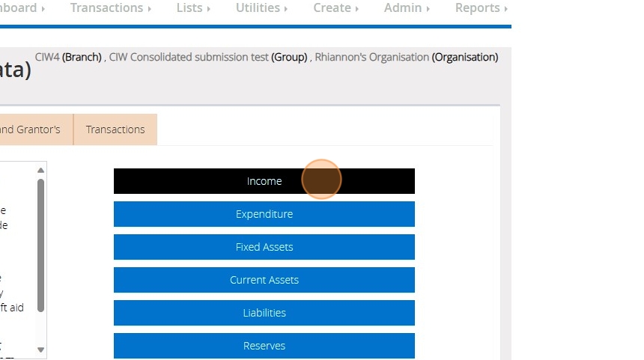Open the Admin menu
This screenshot has width=644, height=360.
pyautogui.click(x=407, y=7)
